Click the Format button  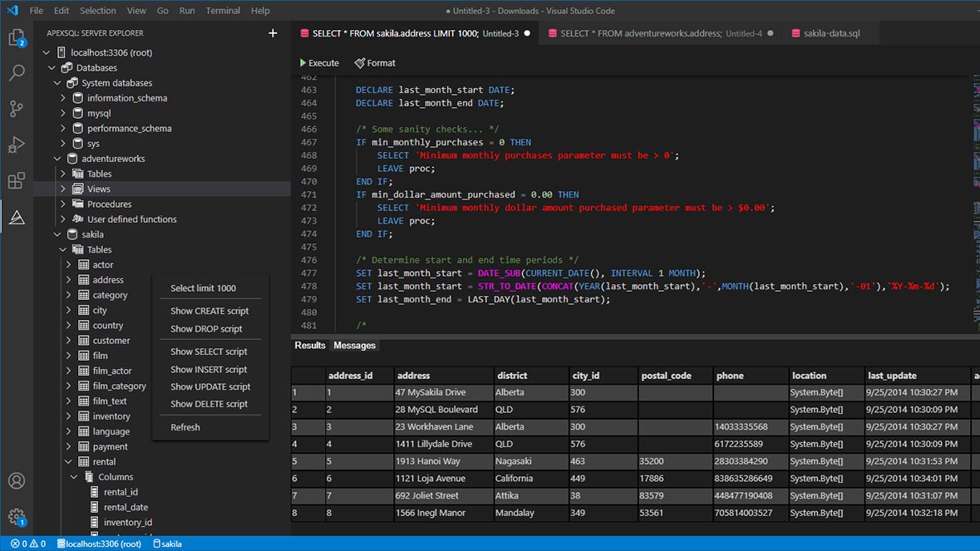point(375,62)
